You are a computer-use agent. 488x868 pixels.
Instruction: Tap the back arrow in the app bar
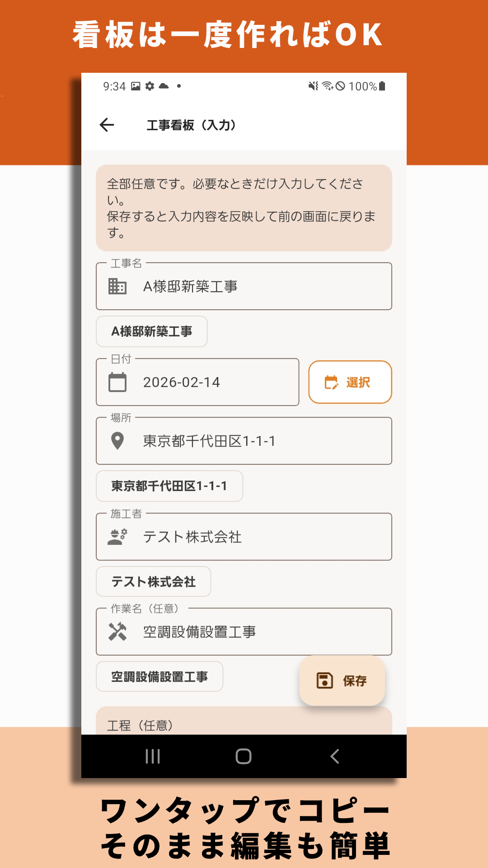[x=108, y=125]
